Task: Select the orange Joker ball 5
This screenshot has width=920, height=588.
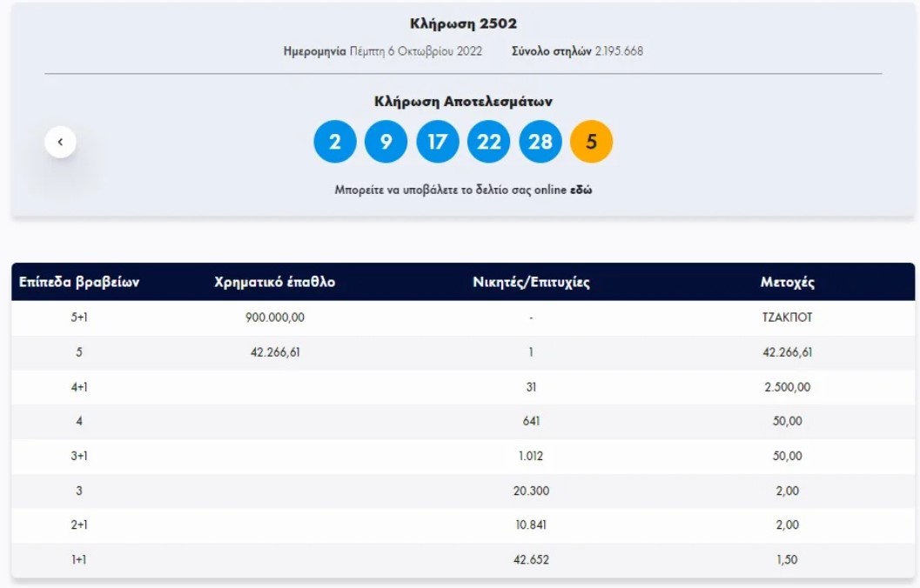Action: (x=592, y=141)
